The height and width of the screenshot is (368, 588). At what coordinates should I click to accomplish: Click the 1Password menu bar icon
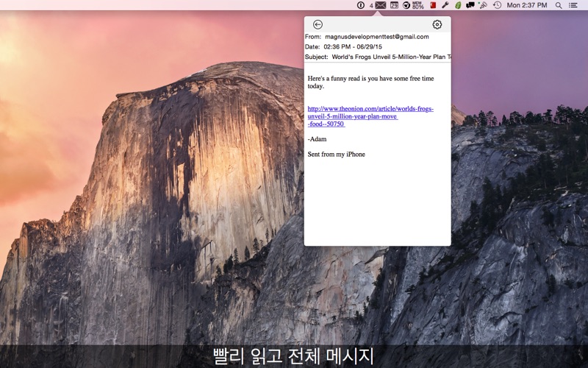[361, 5]
